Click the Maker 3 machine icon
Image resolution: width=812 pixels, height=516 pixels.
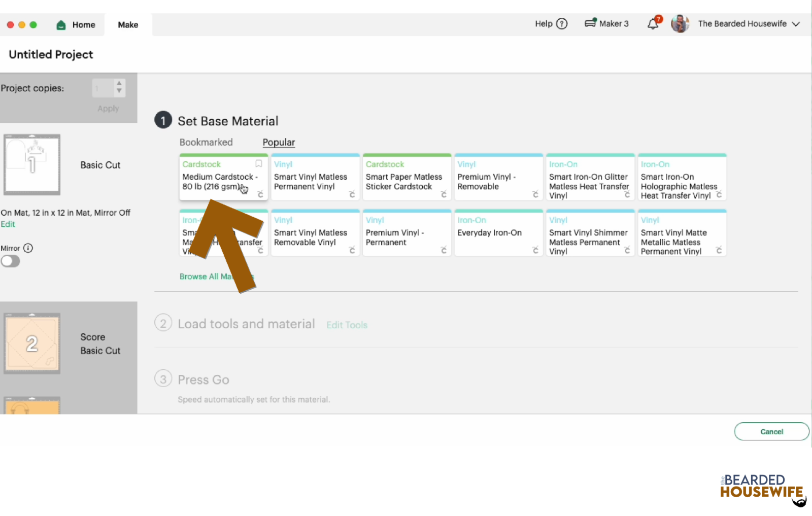click(591, 23)
